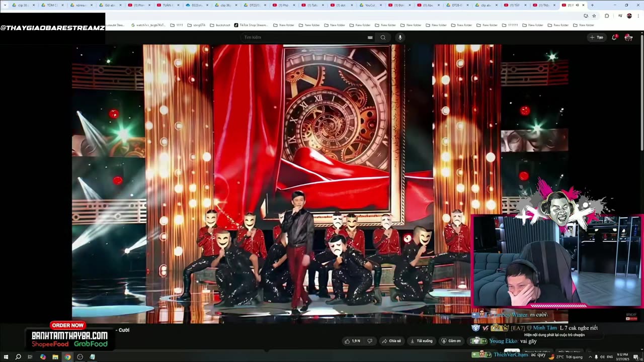
Task: Open the YouTube account avatar menu
Action: tap(628, 37)
